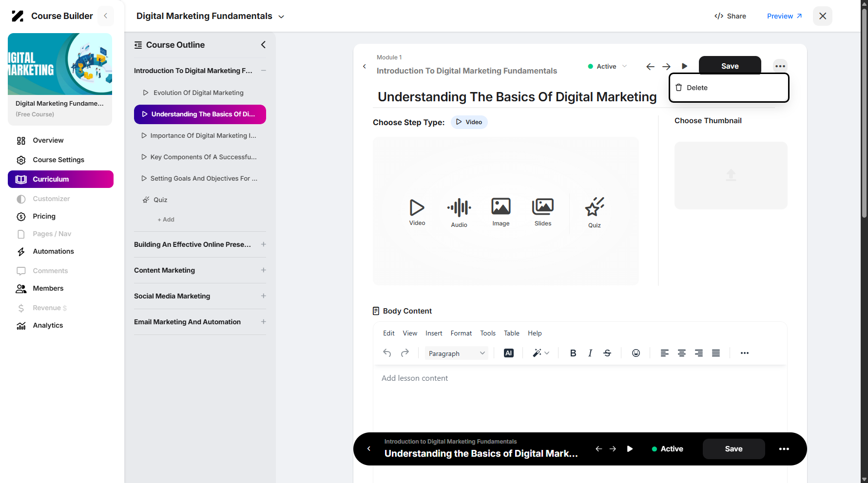Screen dimensions: 868x483
Task: Open Active status dropdown near top Save
Action: [607, 66]
